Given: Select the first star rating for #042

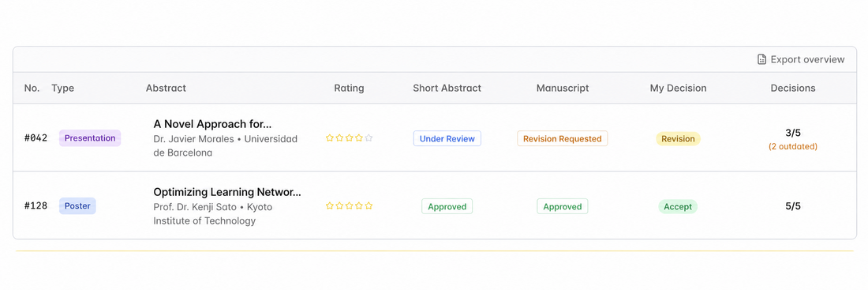Looking at the screenshot, I should tap(329, 138).
